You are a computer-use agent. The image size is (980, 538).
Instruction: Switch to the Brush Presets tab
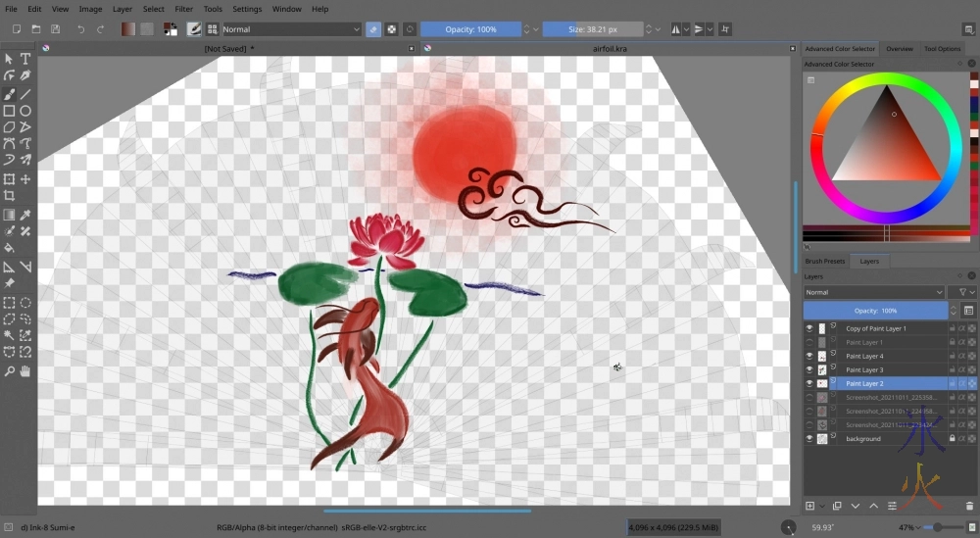825,261
